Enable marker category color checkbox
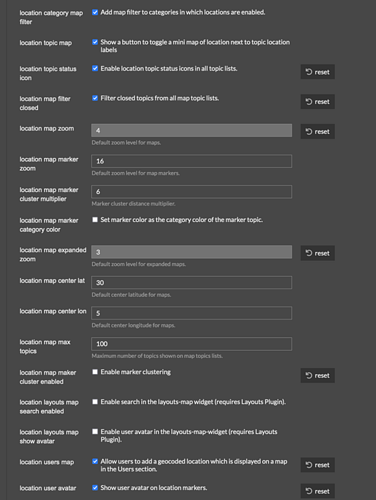 click(x=95, y=220)
